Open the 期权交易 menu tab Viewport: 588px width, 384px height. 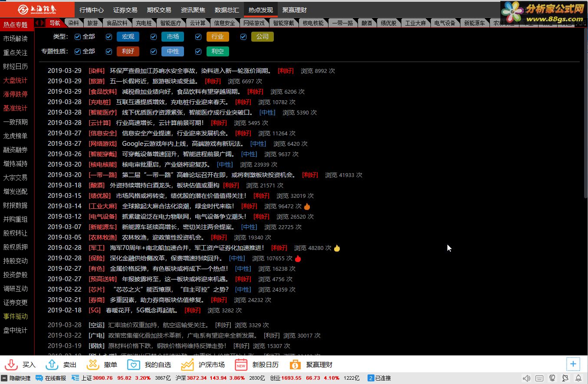[159, 10]
